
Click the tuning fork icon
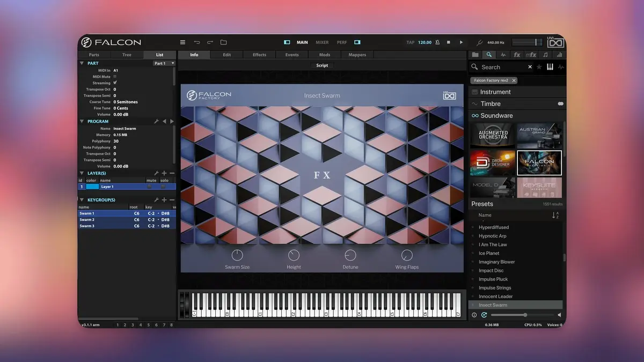click(480, 42)
